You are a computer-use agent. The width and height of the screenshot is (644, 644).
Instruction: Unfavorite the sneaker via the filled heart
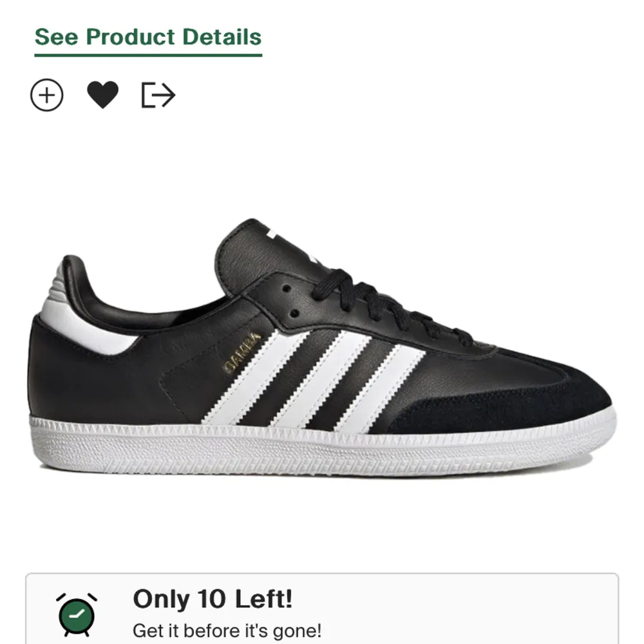pyautogui.click(x=103, y=94)
